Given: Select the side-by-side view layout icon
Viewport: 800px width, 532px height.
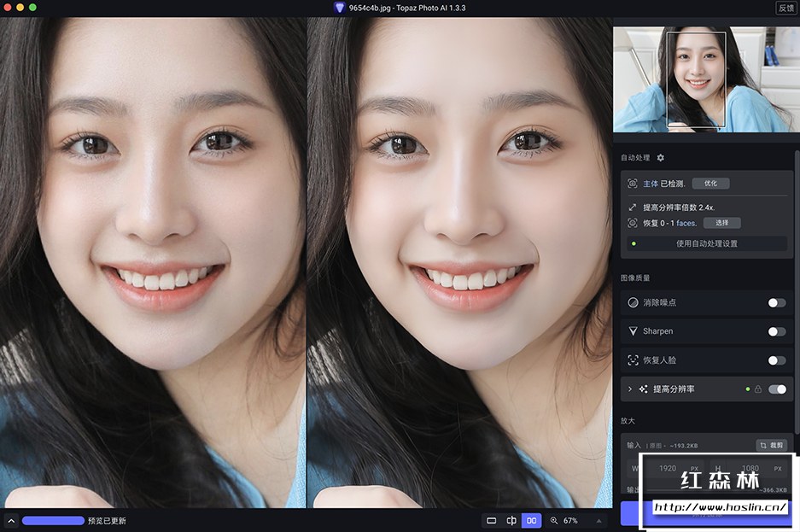Looking at the screenshot, I should point(532,521).
